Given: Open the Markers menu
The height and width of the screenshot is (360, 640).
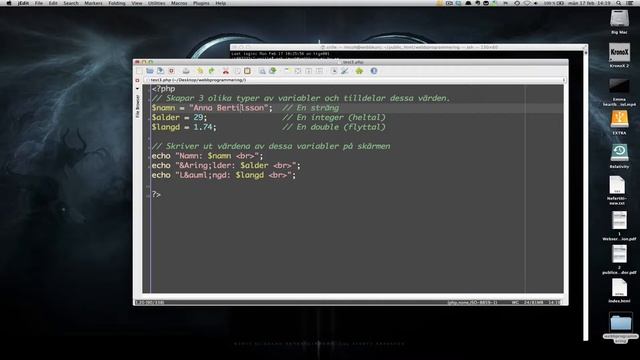Looking at the screenshot, I should [93, 3].
